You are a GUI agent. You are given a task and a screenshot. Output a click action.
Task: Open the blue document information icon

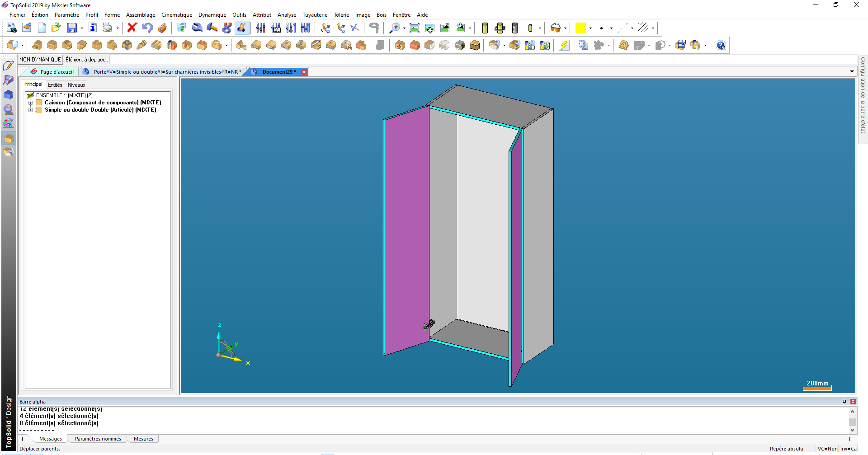pyautogui.click(x=93, y=28)
